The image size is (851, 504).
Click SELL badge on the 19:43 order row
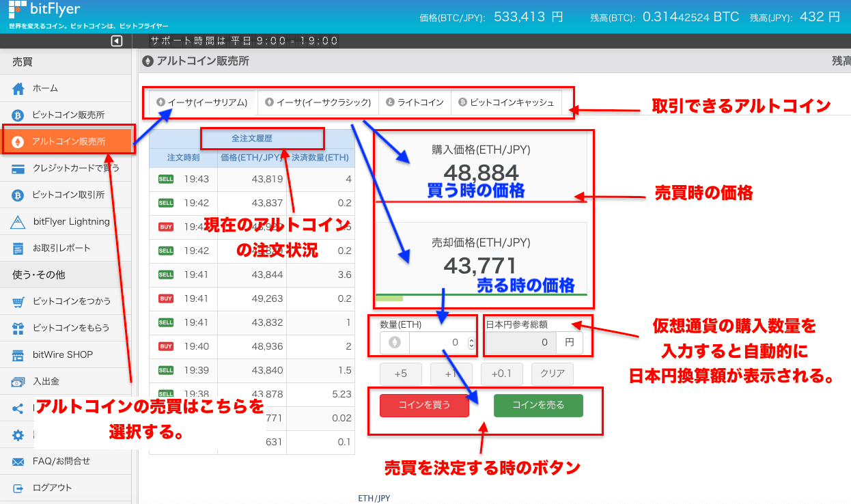point(166,179)
